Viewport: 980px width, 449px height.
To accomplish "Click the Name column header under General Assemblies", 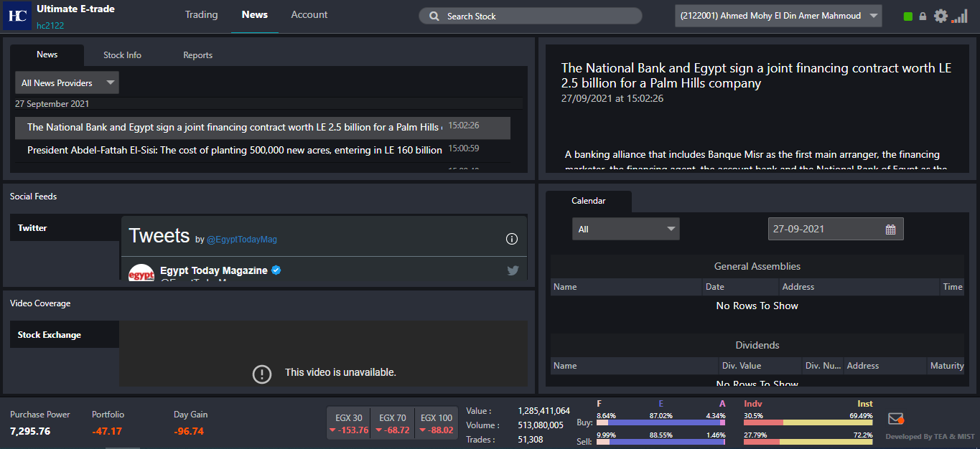I will click(x=627, y=287).
